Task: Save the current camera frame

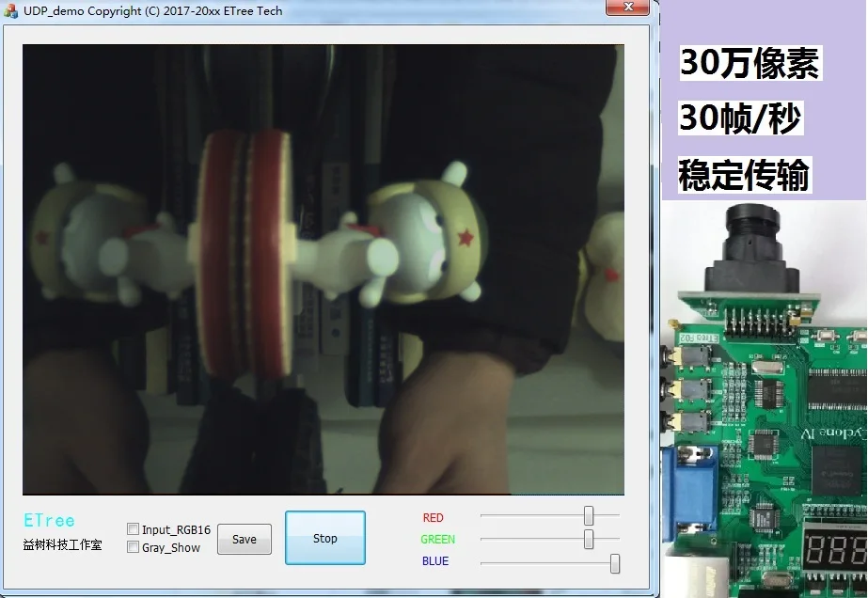Action: [245, 539]
